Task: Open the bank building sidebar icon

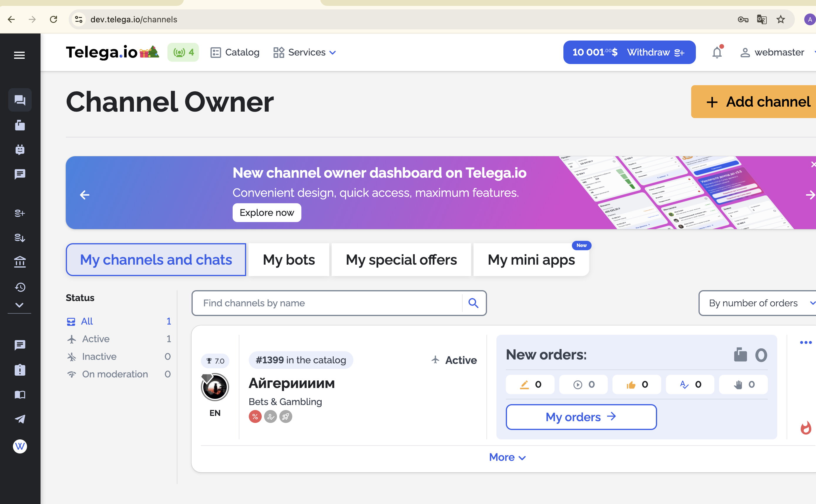Action: click(20, 262)
